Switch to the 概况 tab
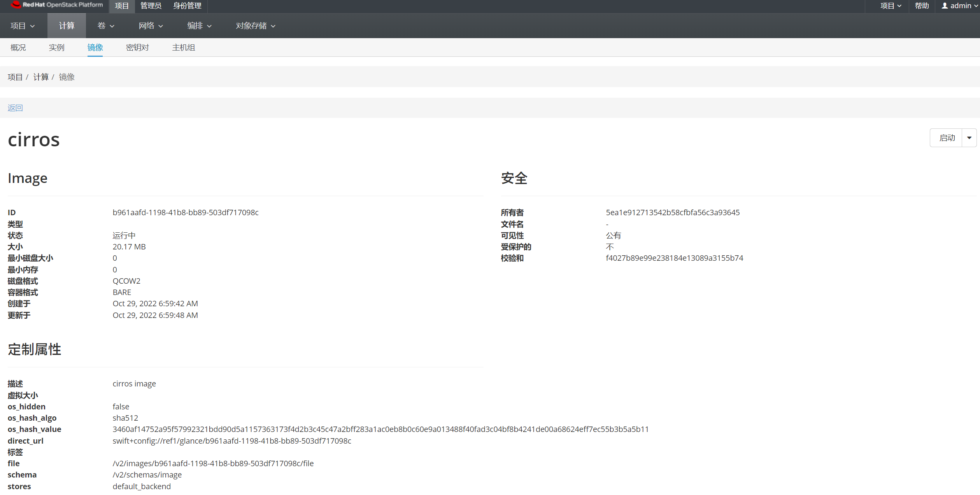The height and width of the screenshot is (495, 980). pos(18,47)
